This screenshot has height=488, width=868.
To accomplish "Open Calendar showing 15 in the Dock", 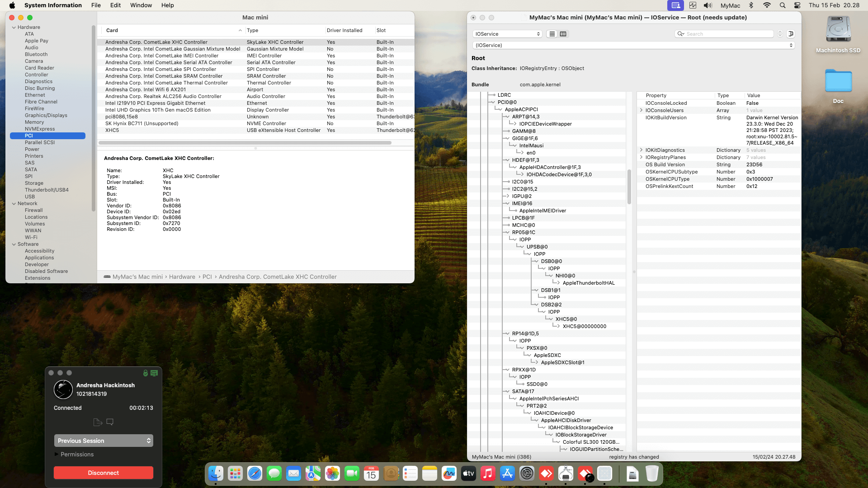I will [371, 474].
